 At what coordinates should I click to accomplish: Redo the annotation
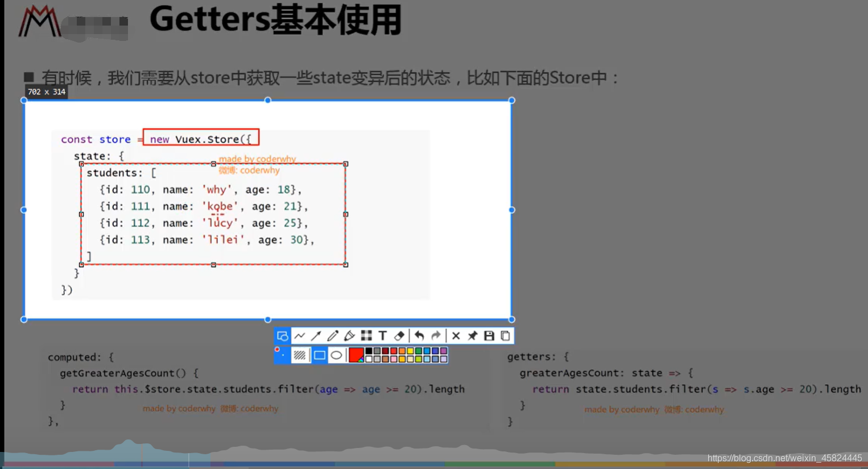click(436, 336)
